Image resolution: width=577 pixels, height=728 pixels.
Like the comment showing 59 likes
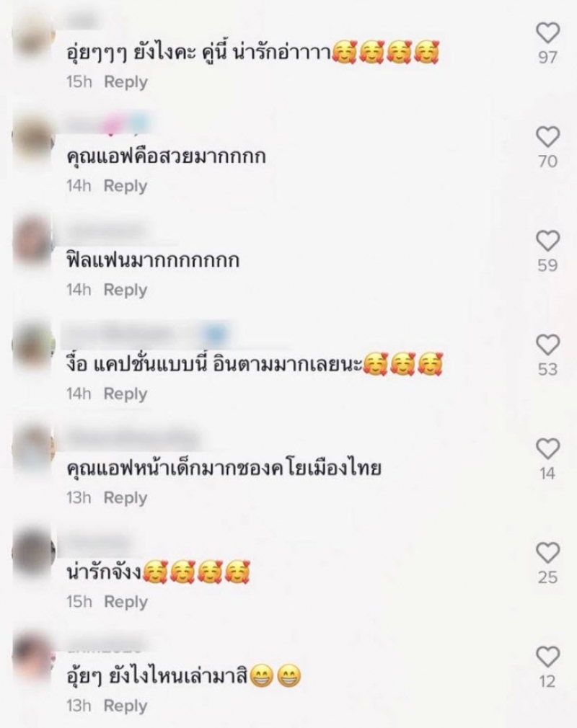click(547, 241)
